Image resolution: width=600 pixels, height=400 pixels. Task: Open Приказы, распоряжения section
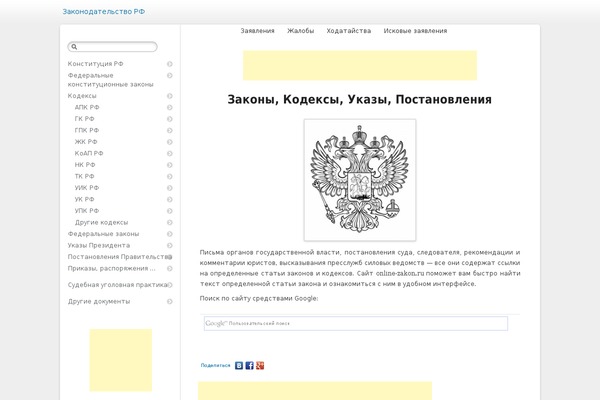(111, 268)
